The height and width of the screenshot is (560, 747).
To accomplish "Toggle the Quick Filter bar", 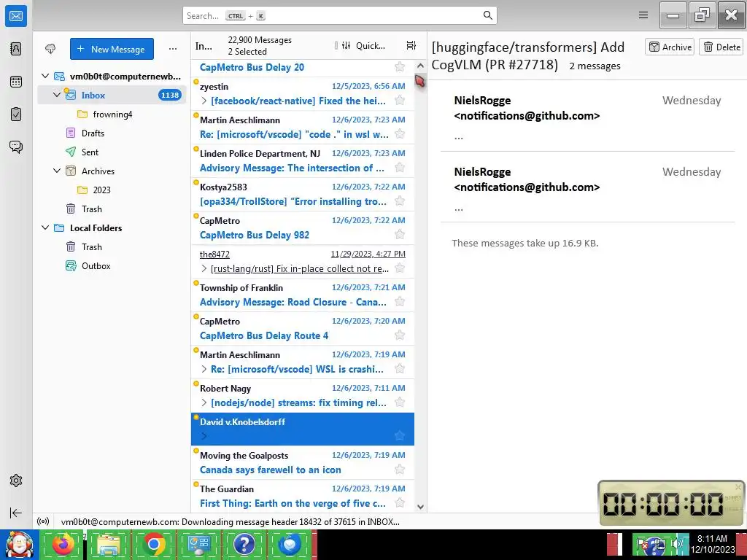I will (x=363, y=45).
